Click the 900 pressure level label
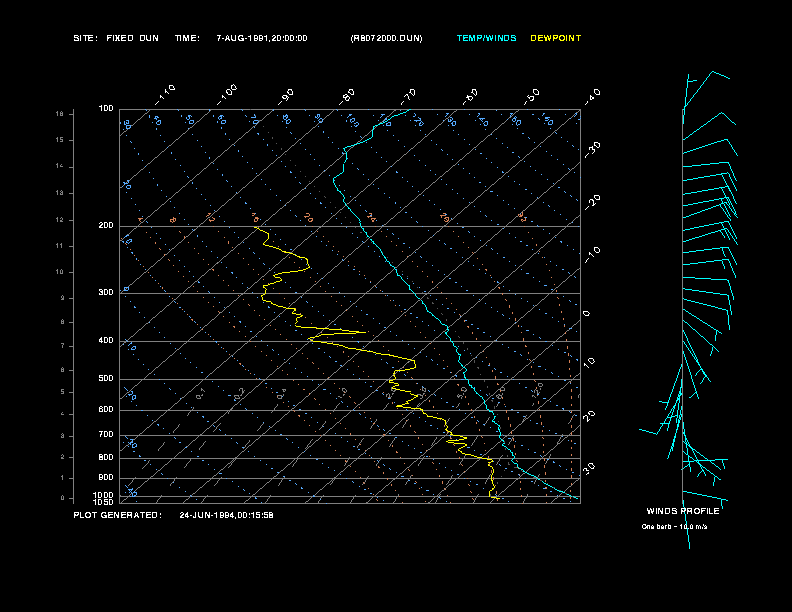Screen dimensions: 792x612 click(106, 478)
